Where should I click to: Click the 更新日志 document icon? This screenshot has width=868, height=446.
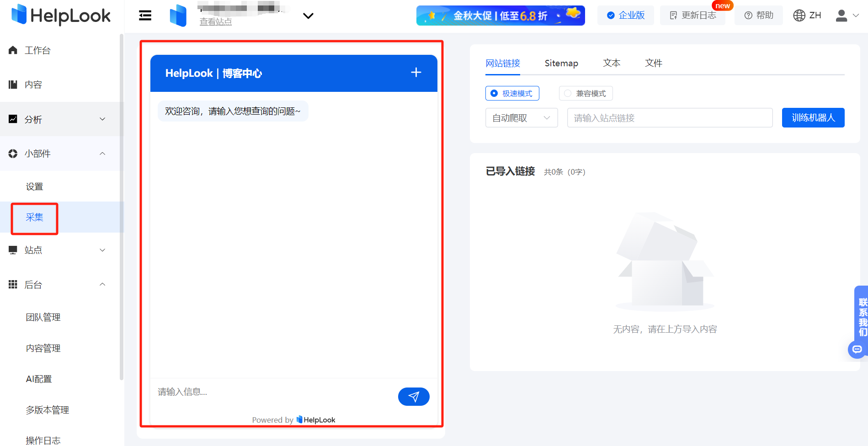[x=673, y=16]
